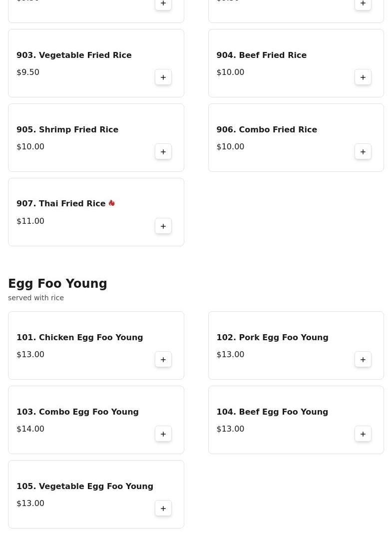Add Vegetable Egg Foo Young to cart
This screenshot has width=392, height=548.
163,509
